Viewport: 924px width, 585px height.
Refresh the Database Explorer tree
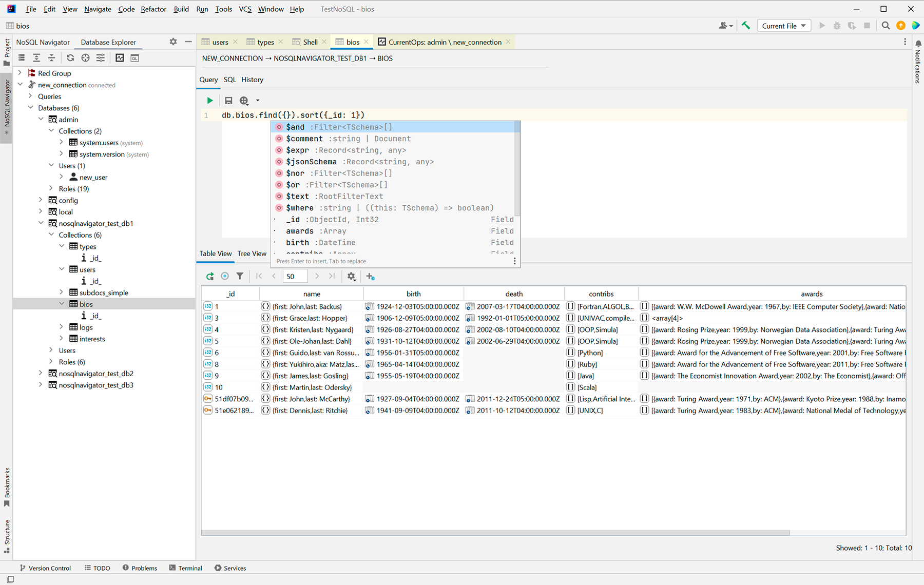[x=70, y=58]
